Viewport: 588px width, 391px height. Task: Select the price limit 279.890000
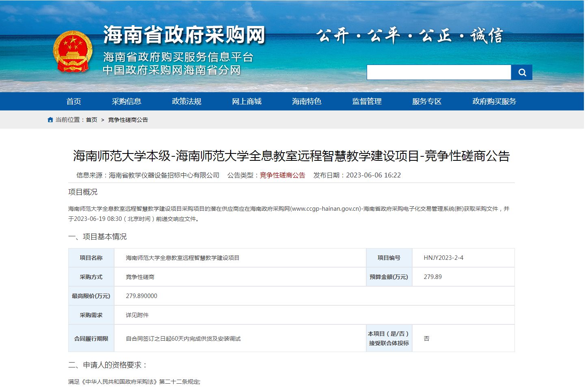(141, 296)
